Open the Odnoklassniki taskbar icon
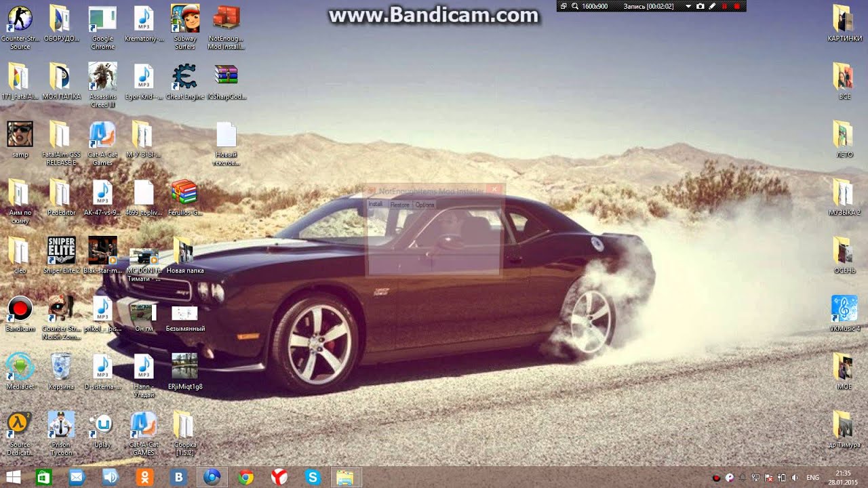868x488 pixels. [144, 477]
